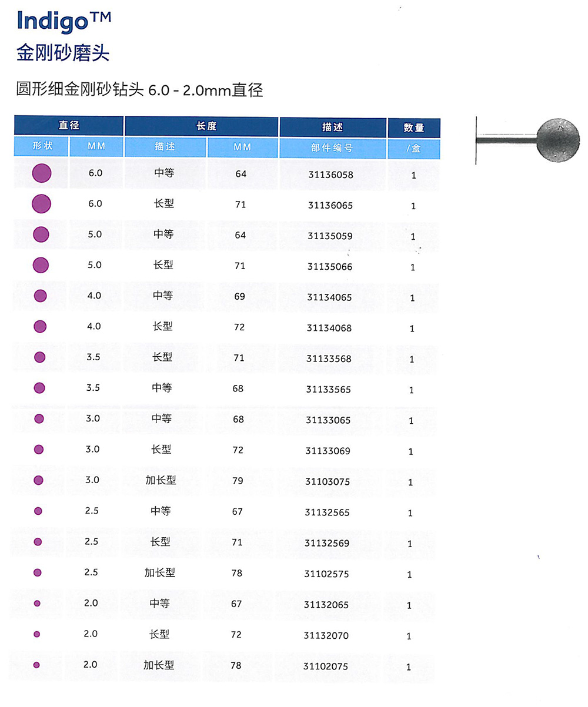The height and width of the screenshot is (707, 588).
Task: Click part number 31102075
Action: pyautogui.click(x=326, y=666)
